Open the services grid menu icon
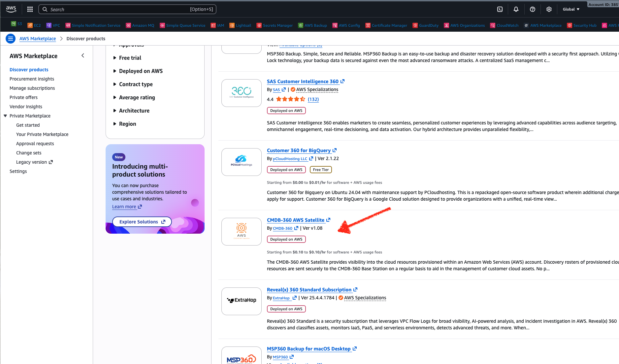619x364 pixels. pos(30,9)
